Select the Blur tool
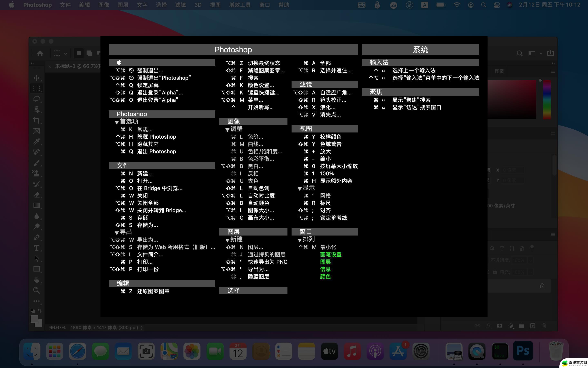The height and width of the screenshot is (368, 588). tap(37, 216)
